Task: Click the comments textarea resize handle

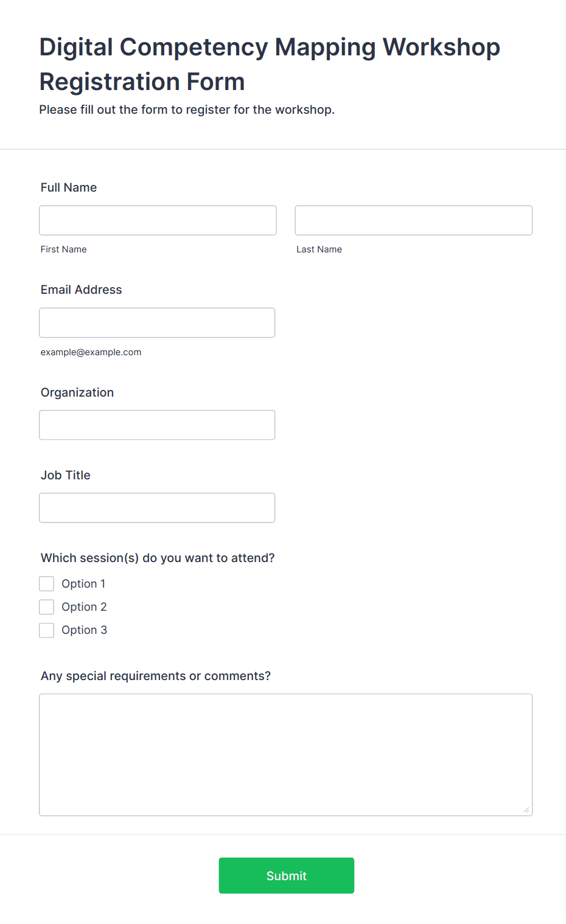Action: (526, 810)
